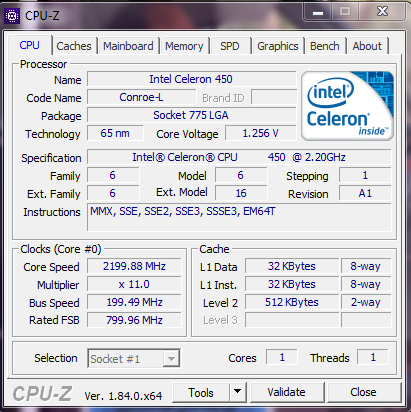Click the Intel Celeron inside logo

(347, 106)
